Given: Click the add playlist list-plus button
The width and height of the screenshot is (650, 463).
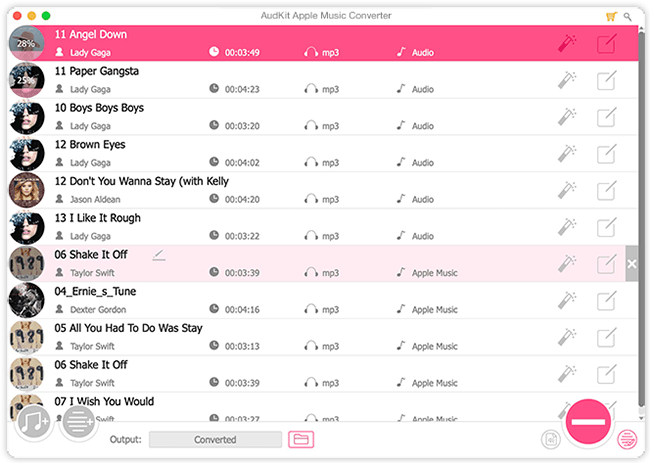Looking at the screenshot, I should 78,422.
